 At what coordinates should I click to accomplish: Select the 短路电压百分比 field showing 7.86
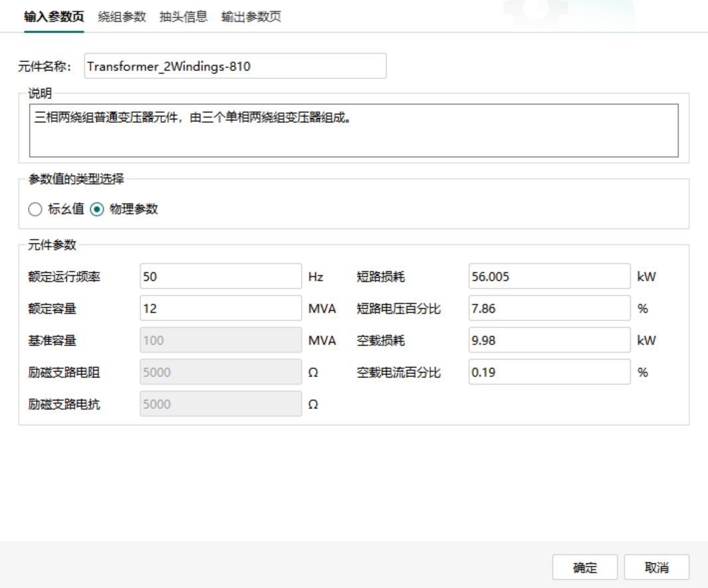coord(549,308)
